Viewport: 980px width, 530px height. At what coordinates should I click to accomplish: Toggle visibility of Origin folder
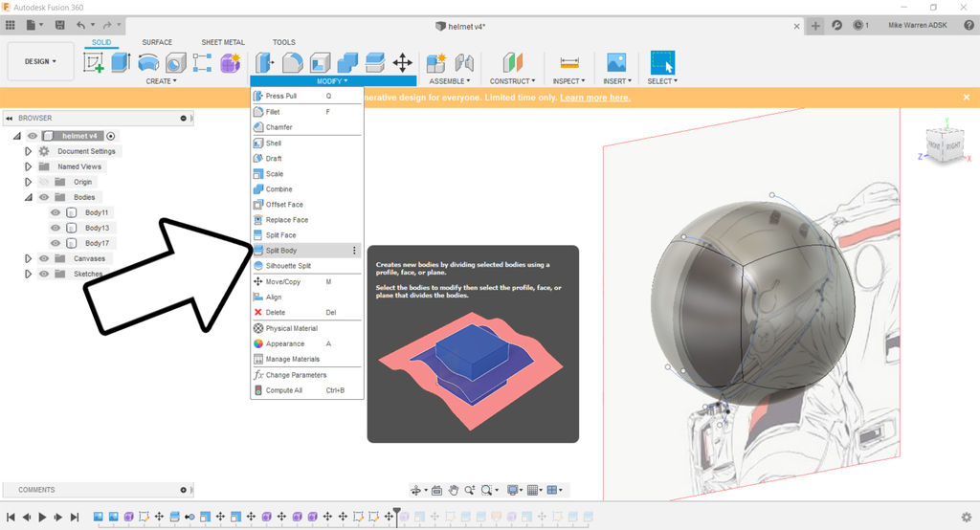44,182
